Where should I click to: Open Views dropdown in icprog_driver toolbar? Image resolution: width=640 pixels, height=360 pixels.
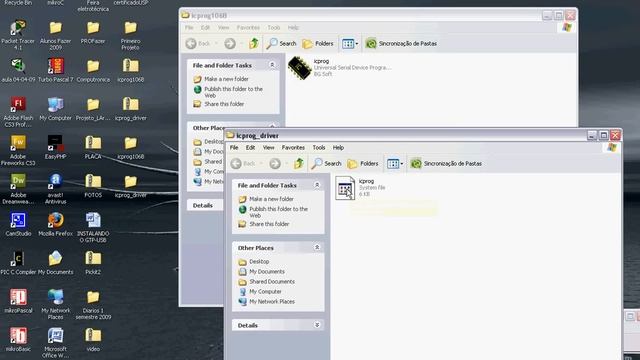pos(395,164)
